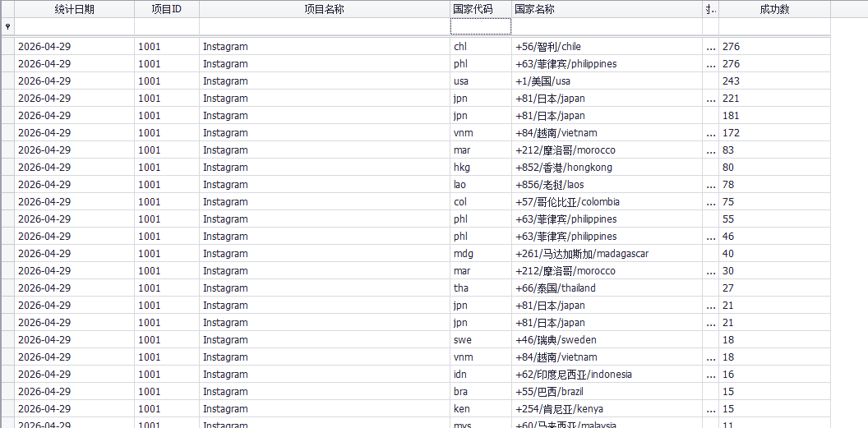The height and width of the screenshot is (428, 868).
Task: Click the narrow truncated column header before 成功数
Action: pyautogui.click(x=711, y=9)
